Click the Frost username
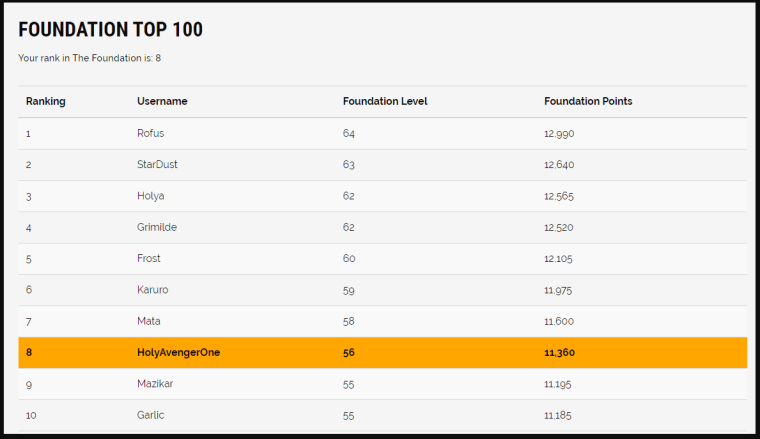 (149, 258)
